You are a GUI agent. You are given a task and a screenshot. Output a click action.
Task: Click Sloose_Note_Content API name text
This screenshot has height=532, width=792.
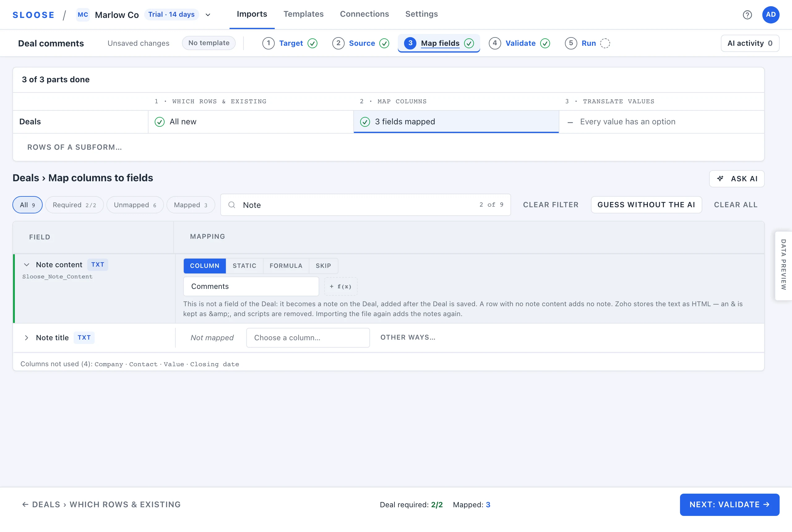tap(57, 277)
